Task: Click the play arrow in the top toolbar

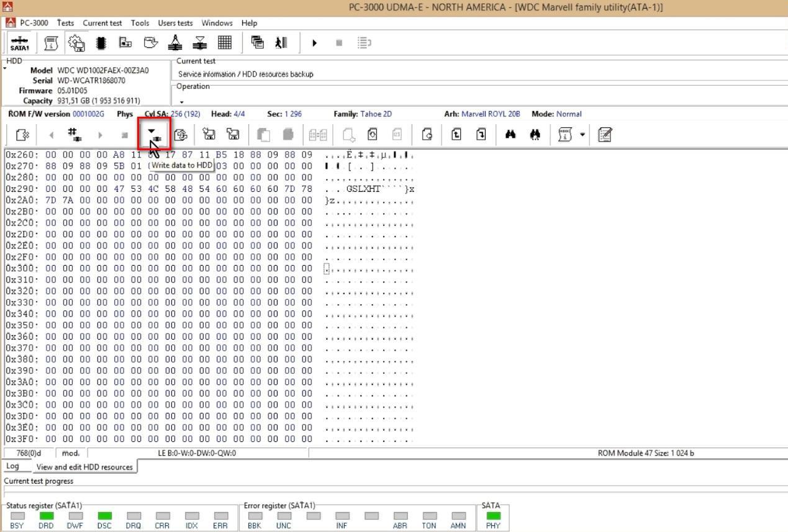Action: click(x=314, y=43)
